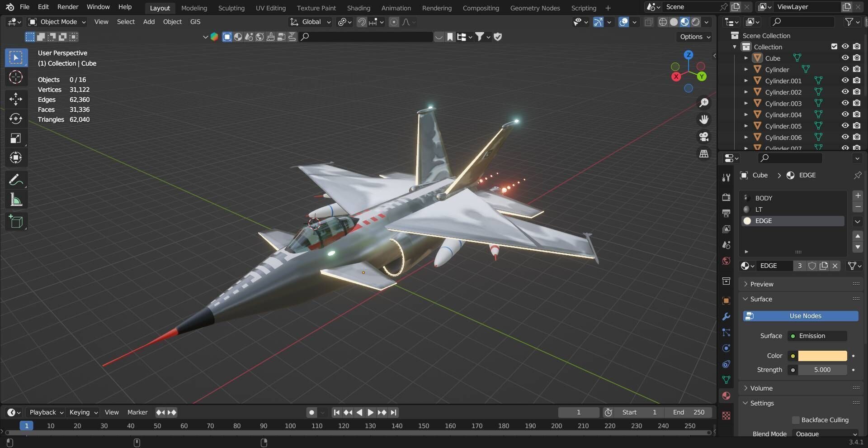This screenshot has width=868, height=448.
Task: Select the Scale tool
Action: click(16, 138)
